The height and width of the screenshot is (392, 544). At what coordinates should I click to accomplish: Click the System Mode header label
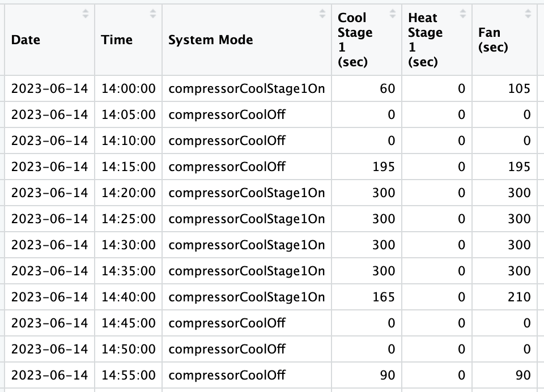tap(211, 40)
